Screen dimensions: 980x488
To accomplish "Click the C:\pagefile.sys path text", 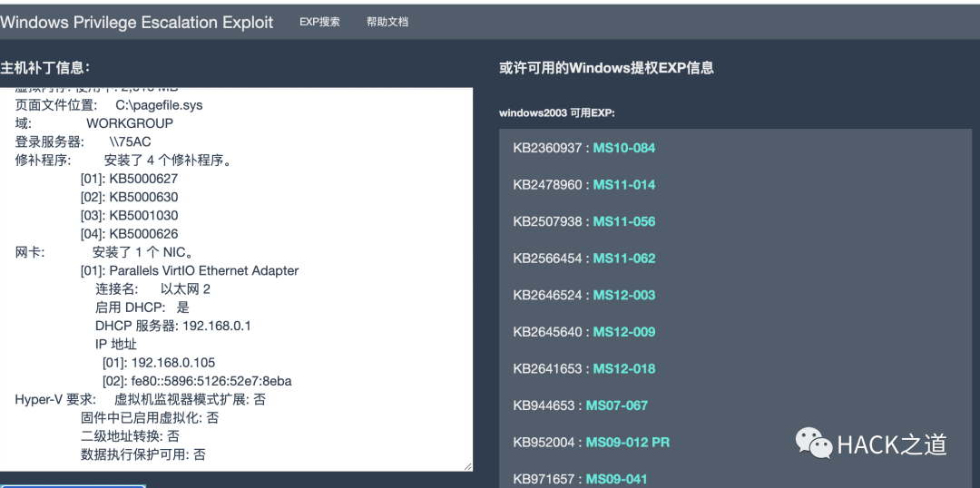I will 160,105.
